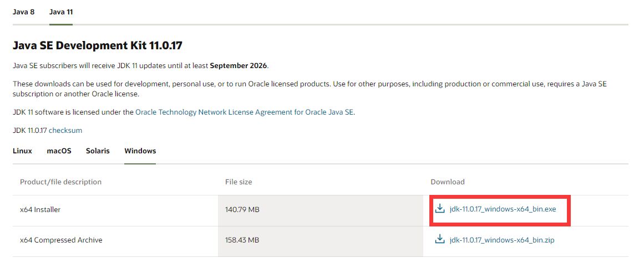Switch to the Java 8 tab
This screenshot has width=644, height=263.
(24, 12)
